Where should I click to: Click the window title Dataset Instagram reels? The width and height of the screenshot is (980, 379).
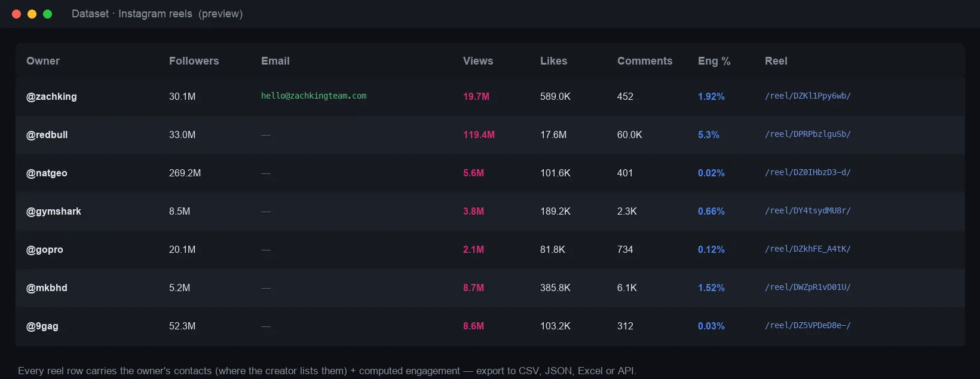pyautogui.click(x=157, y=14)
